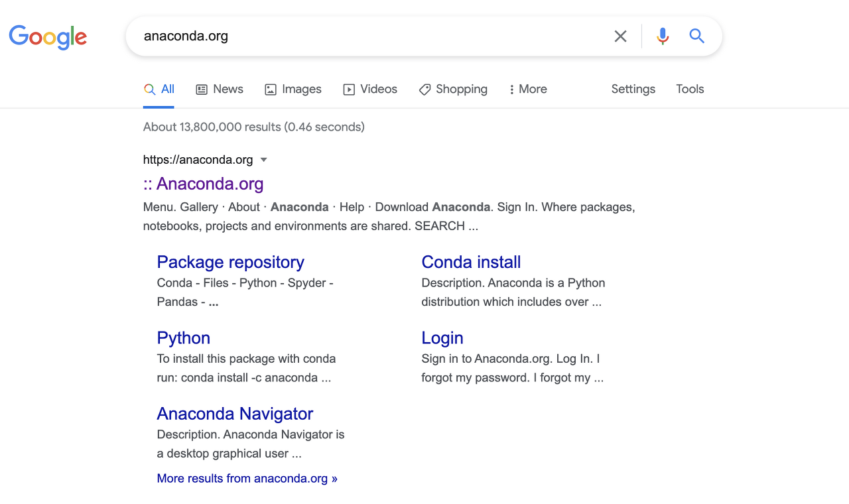Open the Login sitelink

click(x=442, y=338)
